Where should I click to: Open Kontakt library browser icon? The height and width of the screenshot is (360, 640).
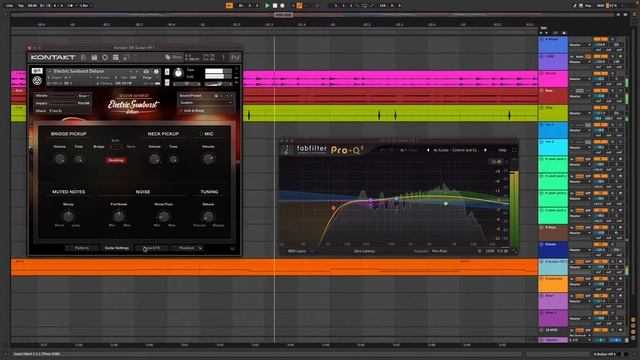(x=84, y=58)
